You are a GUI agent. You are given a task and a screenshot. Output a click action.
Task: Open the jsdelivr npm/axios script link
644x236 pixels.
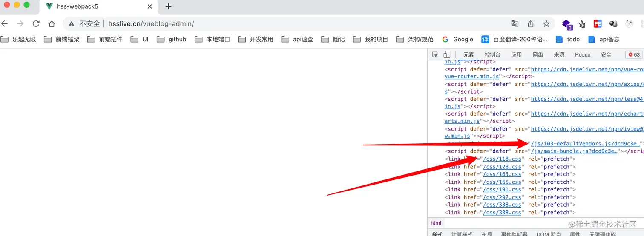point(587,84)
